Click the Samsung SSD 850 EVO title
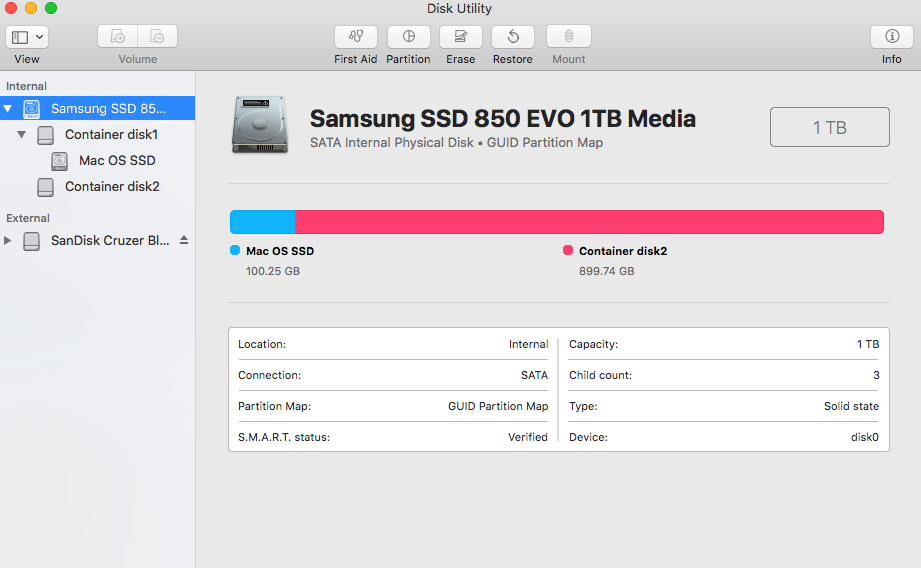This screenshot has width=921, height=568. pyautogui.click(x=503, y=119)
